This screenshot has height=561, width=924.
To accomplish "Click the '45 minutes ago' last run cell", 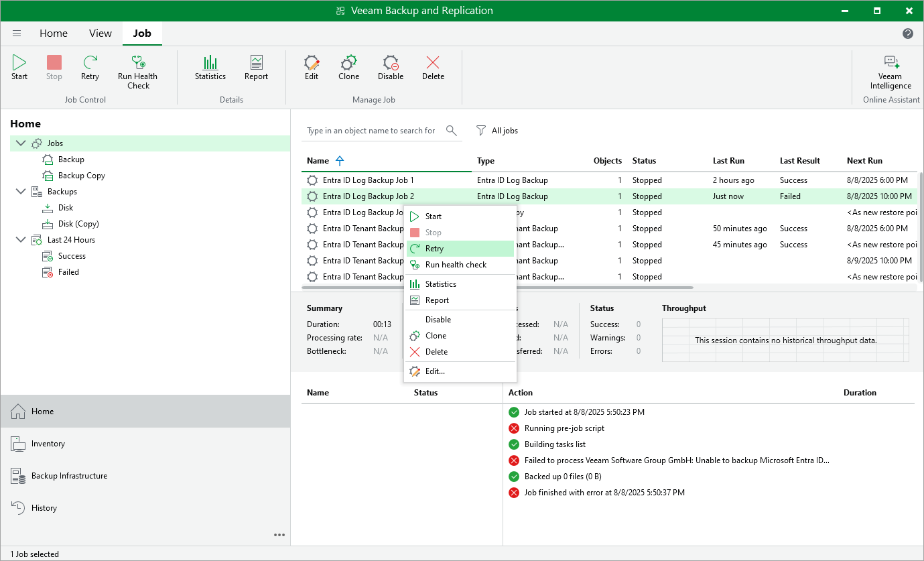I will click(x=740, y=245).
